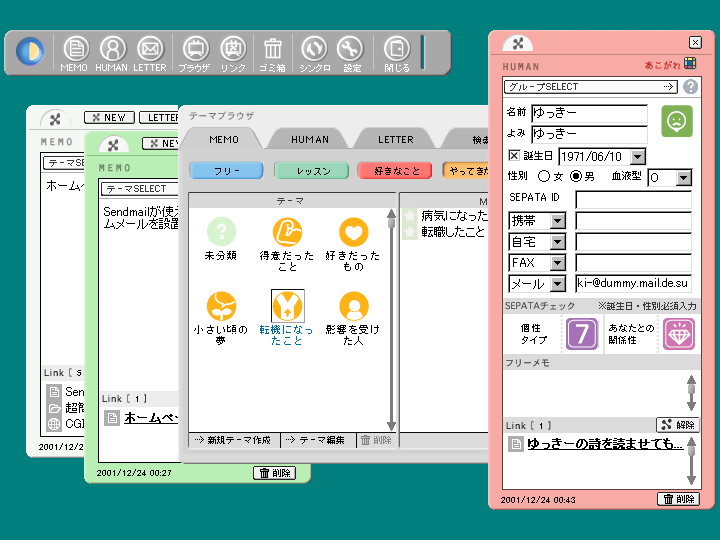Viewport: 720px width, 540px height.
Task: Open the 自宅 contact type dropdown
Action: [557, 242]
